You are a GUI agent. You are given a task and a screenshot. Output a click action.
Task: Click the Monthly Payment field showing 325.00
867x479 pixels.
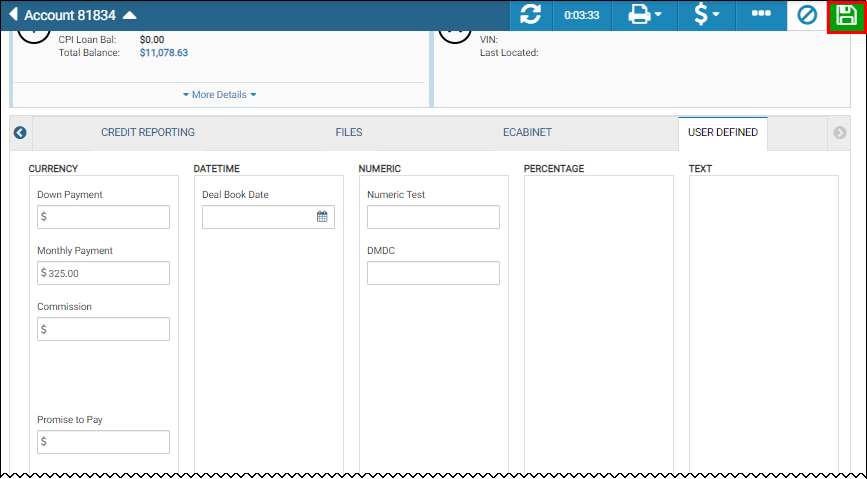(103, 273)
